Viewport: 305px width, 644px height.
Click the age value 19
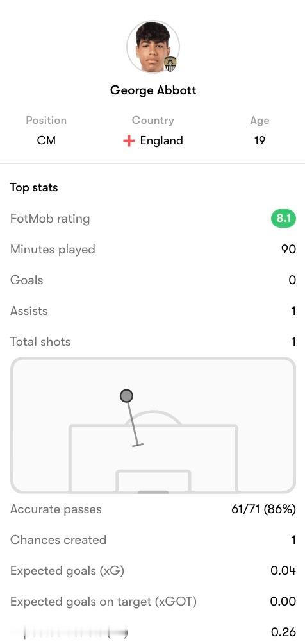tap(260, 140)
